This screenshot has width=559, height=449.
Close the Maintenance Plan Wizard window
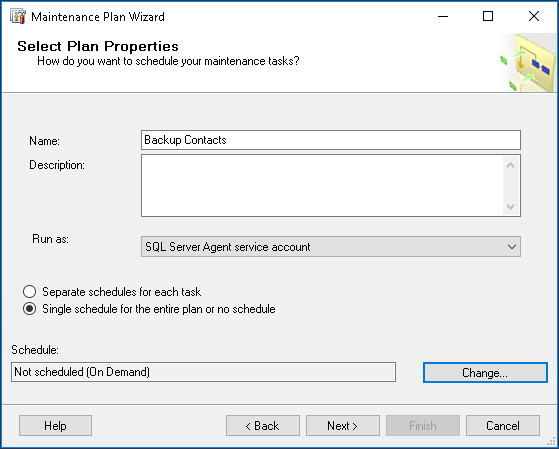(x=534, y=16)
